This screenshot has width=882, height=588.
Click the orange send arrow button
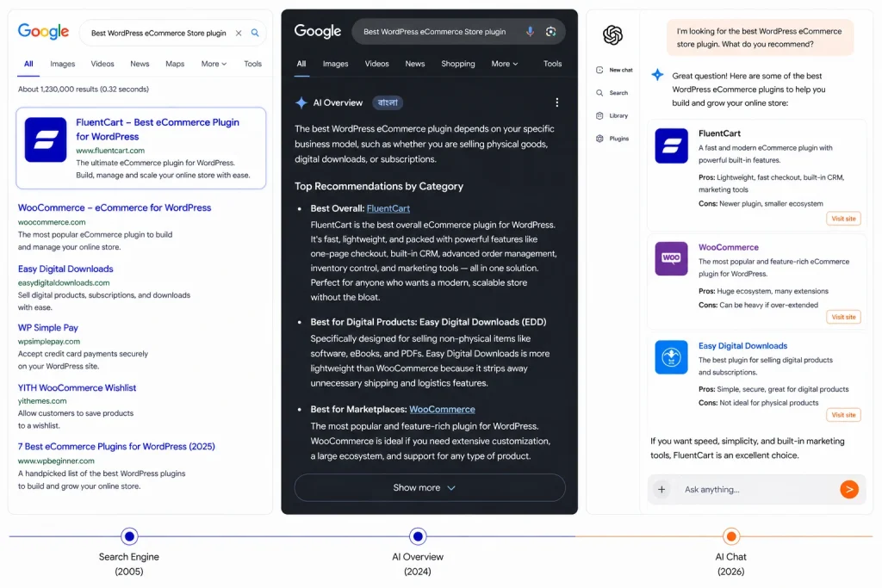(849, 489)
